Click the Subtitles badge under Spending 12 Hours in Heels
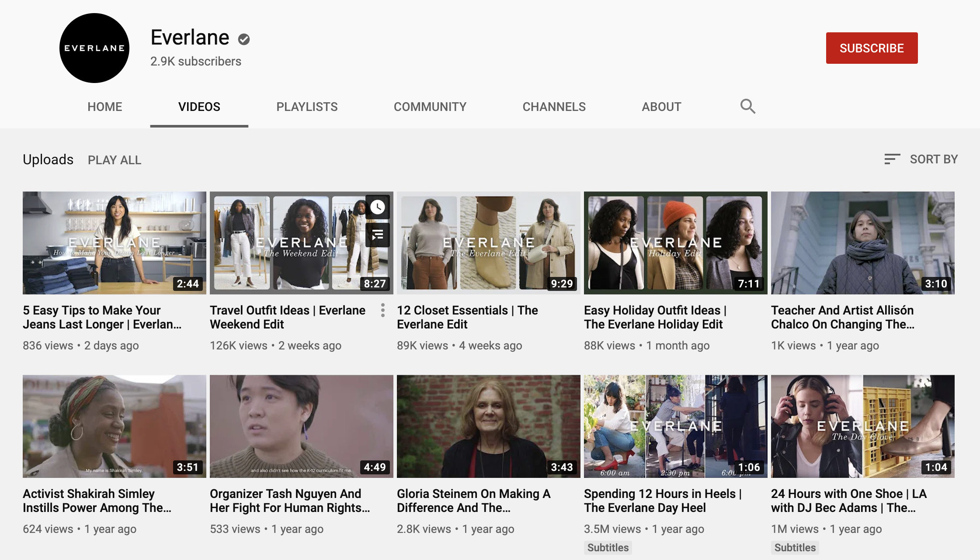 pyautogui.click(x=608, y=548)
